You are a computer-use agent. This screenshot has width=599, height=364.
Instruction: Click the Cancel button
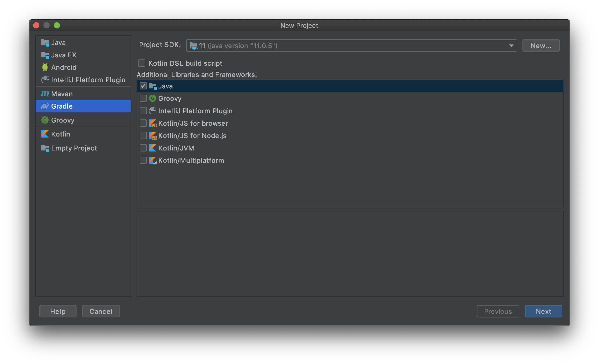(101, 311)
